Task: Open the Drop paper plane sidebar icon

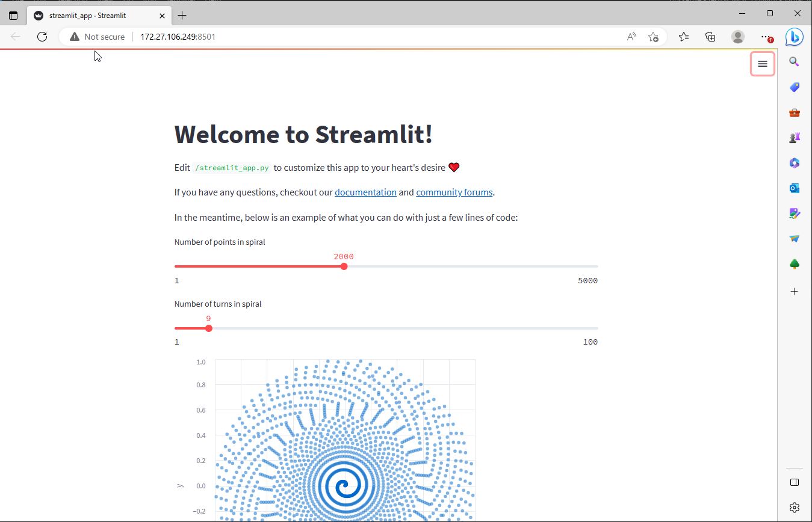Action: pyautogui.click(x=794, y=239)
